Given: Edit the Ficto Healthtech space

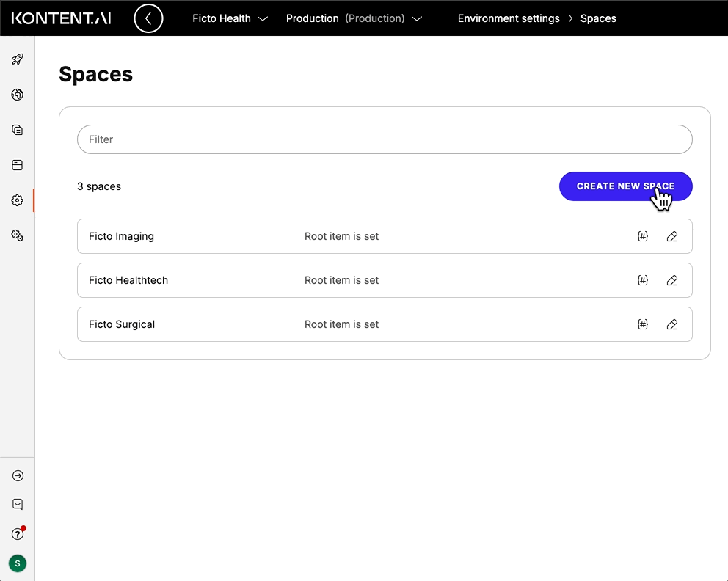Looking at the screenshot, I should [x=672, y=280].
